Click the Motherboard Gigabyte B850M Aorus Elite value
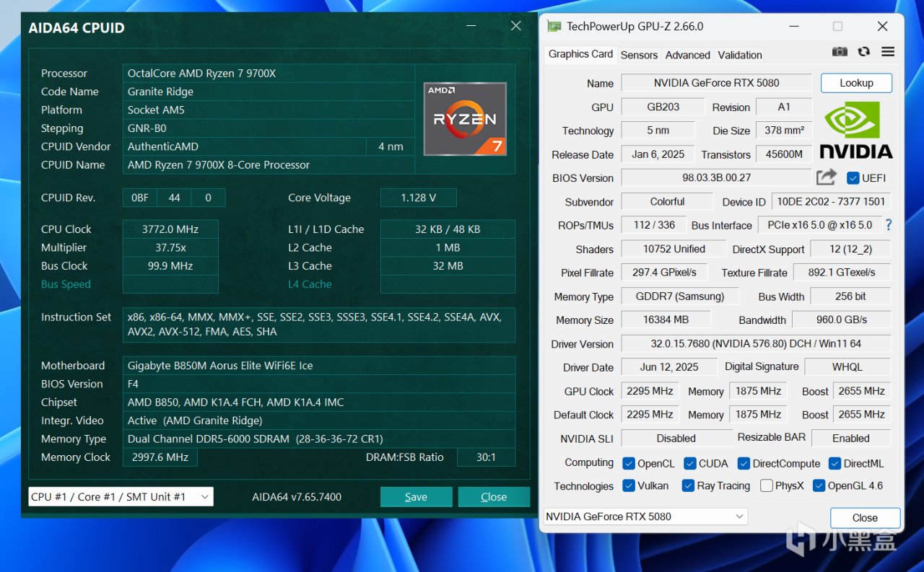Image resolution: width=924 pixels, height=572 pixels. [319, 366]
